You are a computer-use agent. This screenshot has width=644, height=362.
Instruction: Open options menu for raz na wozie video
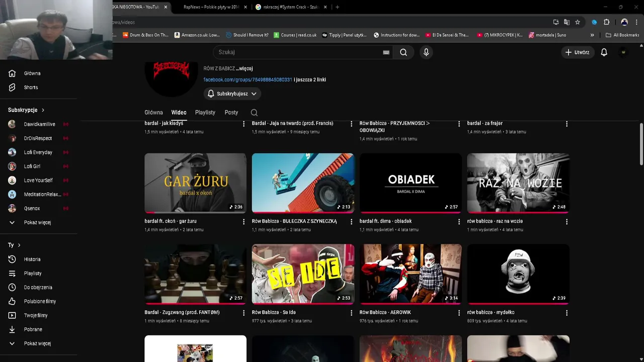tap(567, 222)
